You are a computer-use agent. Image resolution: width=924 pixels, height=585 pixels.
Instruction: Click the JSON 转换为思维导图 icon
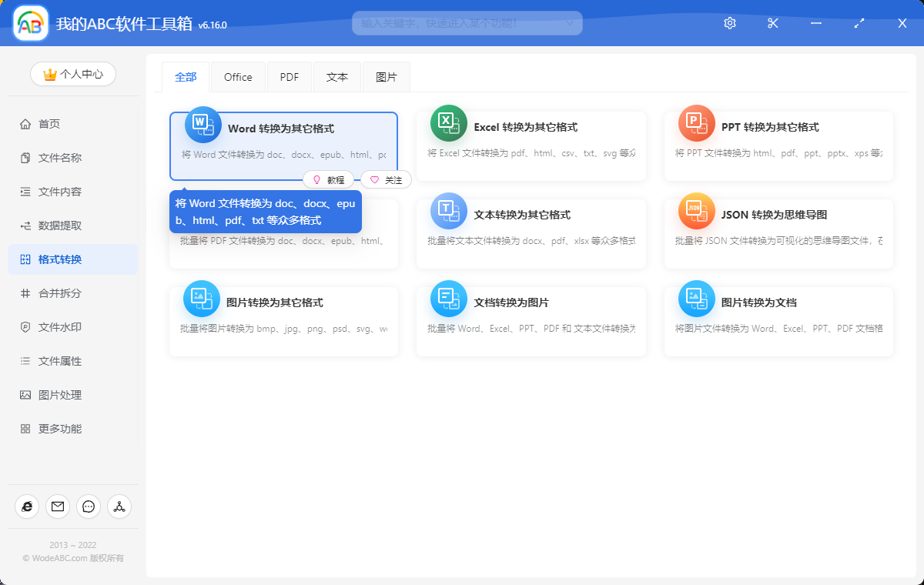coord(696,211)
